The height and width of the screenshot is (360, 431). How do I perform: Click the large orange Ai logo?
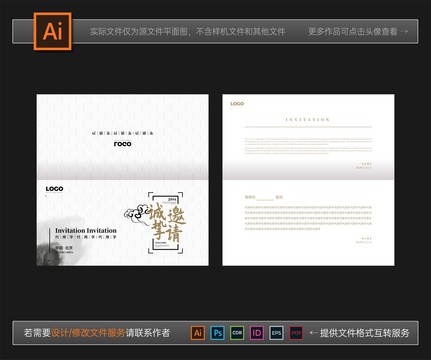(53, 31)
